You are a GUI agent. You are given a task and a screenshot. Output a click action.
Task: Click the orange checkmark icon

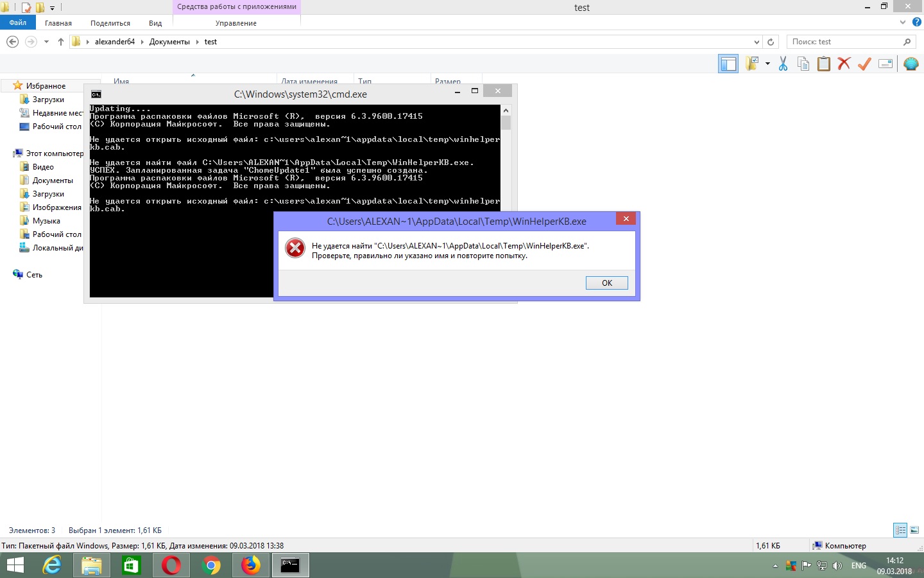pos(864,64)
